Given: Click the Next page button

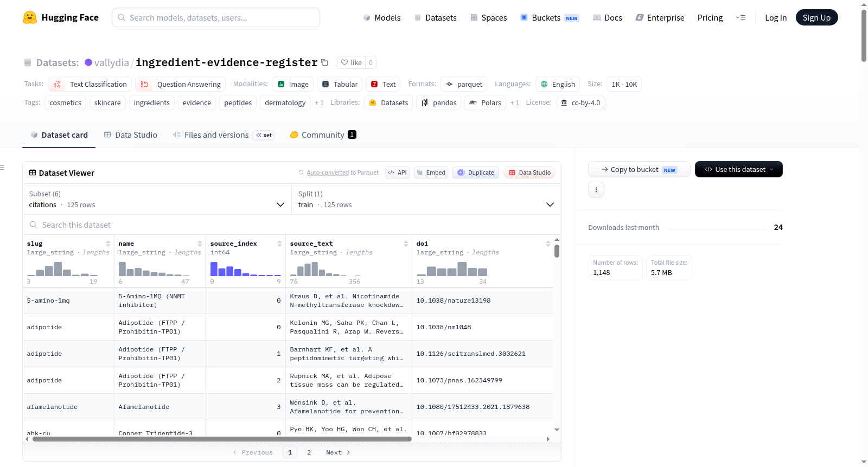Looking at the screenshot, I should coord(338,452).
